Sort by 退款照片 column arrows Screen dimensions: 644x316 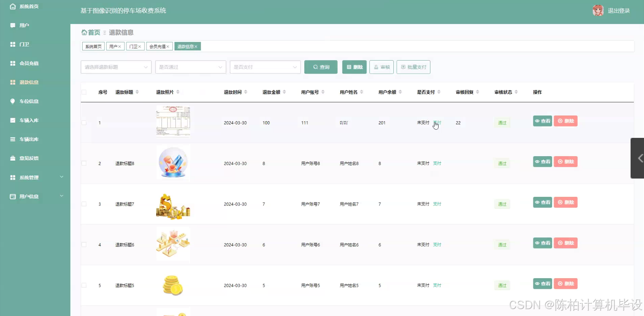pos(178,92)
